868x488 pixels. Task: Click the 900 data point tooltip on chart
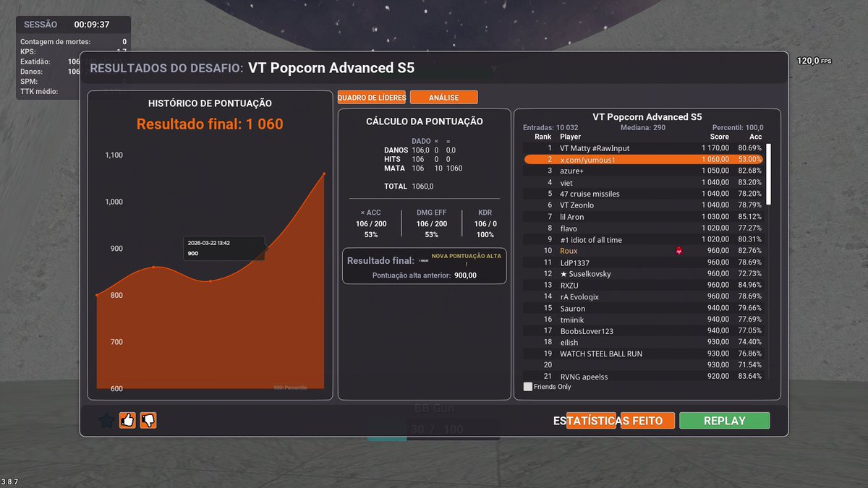224,248
